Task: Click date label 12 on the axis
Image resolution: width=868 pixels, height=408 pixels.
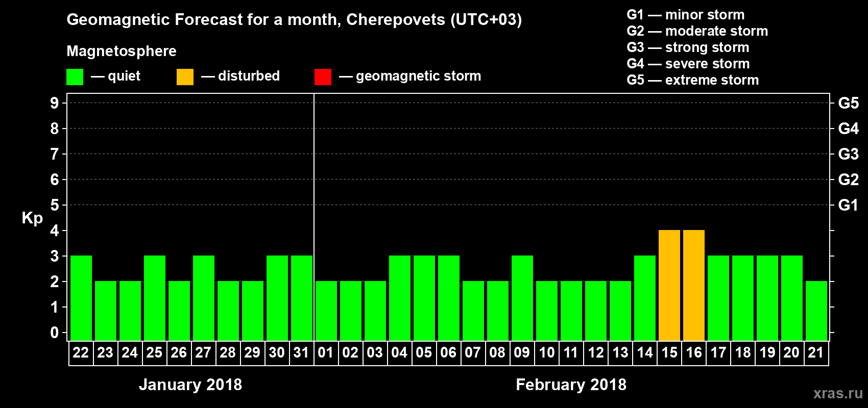Action: pos(595,352)
